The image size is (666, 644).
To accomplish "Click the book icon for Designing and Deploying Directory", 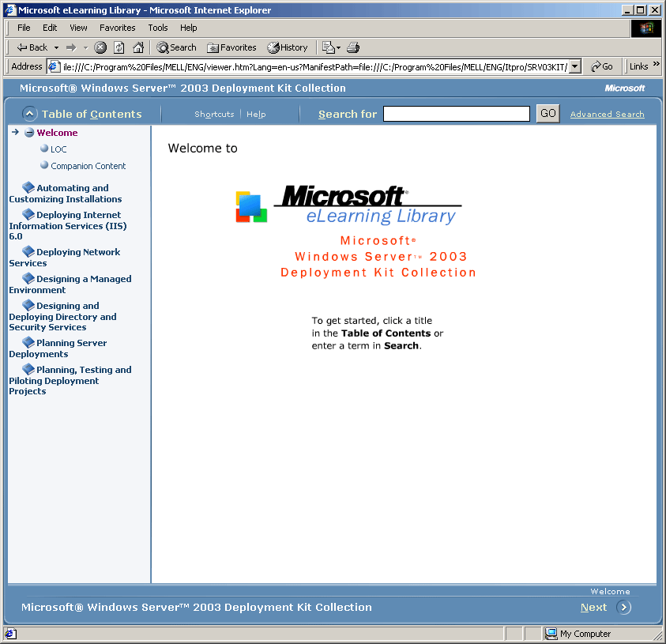I will [x=28, y=305].
